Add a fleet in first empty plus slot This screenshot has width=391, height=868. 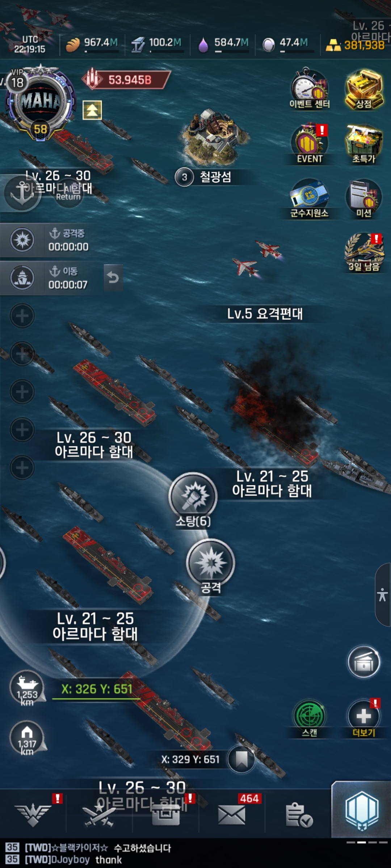click(x=22, y=316)
